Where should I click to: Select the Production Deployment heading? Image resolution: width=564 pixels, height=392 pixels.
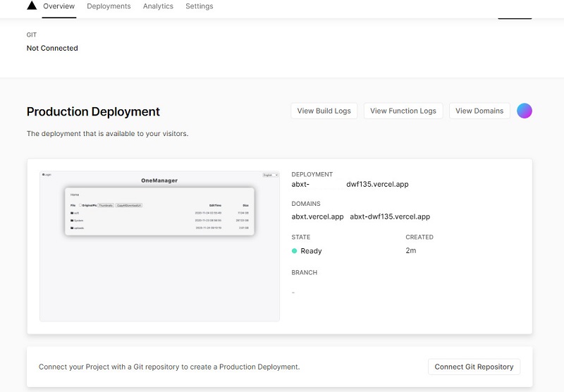pyautogui.click(x=93, y=111)
